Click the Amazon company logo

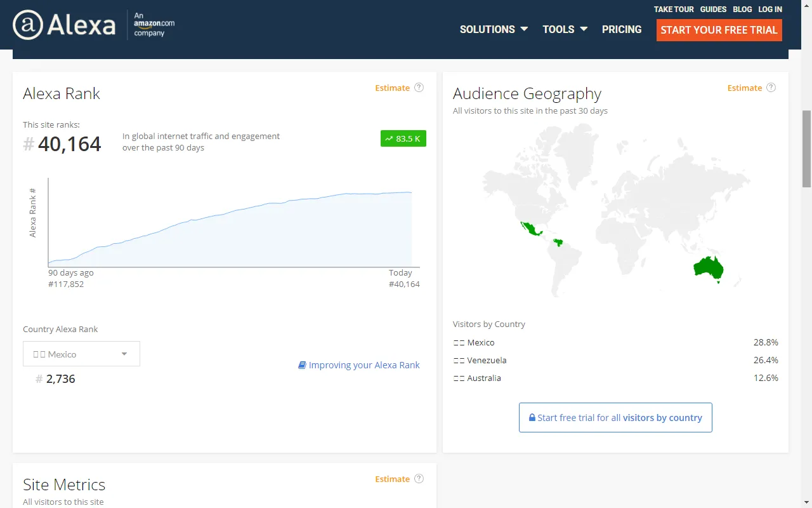point(154,25)
